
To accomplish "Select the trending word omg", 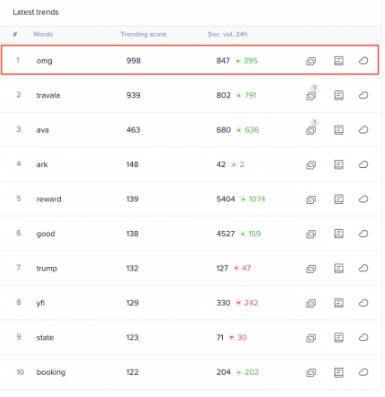I will [44, 61].
